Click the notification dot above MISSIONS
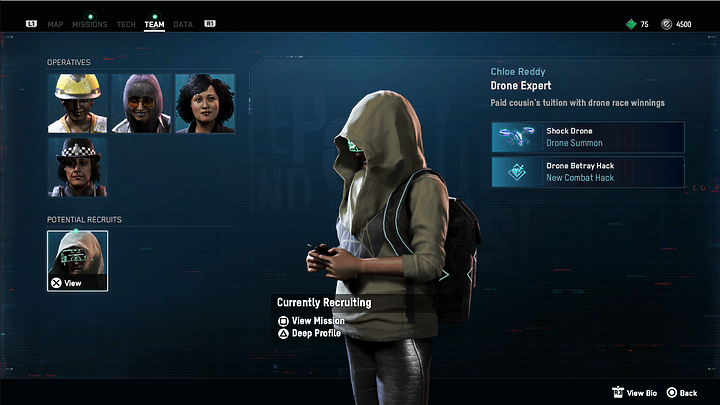Image resolution: width=720 pixels, height=405 pixels. pyautogui.click(x=90, y=17)
